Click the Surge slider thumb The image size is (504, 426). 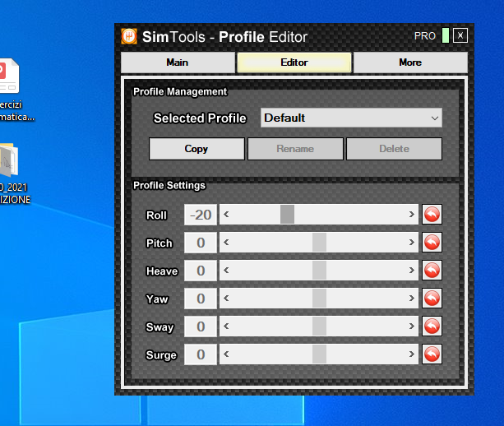[319, 354]
